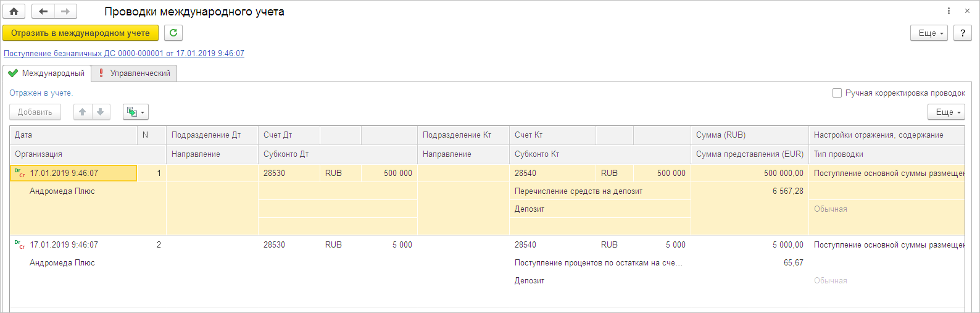The image size is (980, 313).
Task: Go forward with the right arrow
Action: tap(65, 12)
